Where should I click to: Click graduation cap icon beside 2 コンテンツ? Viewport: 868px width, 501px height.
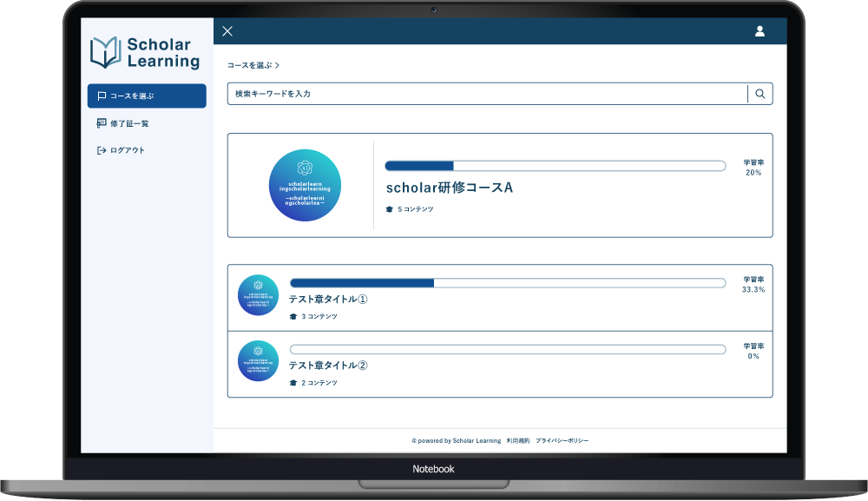click(x=293, y=383)
